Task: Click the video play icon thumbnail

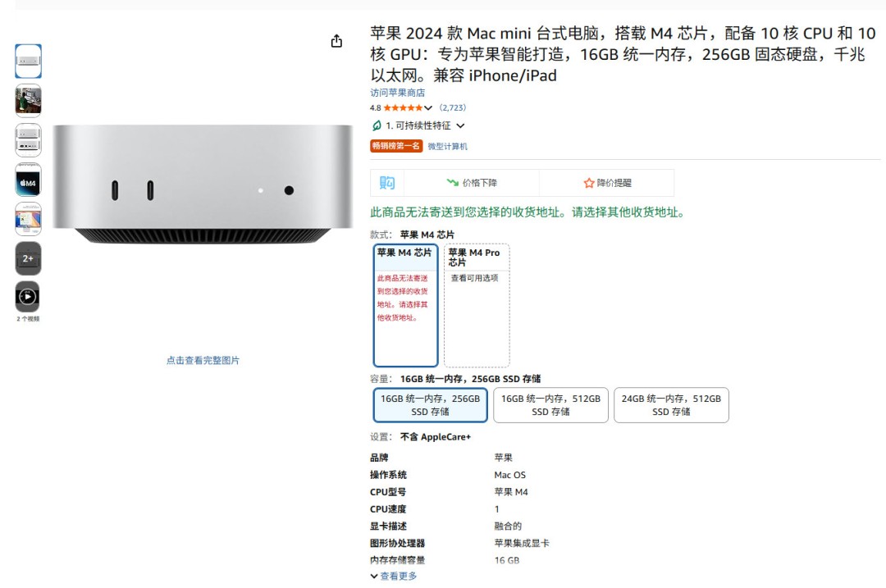Action: 28,297
